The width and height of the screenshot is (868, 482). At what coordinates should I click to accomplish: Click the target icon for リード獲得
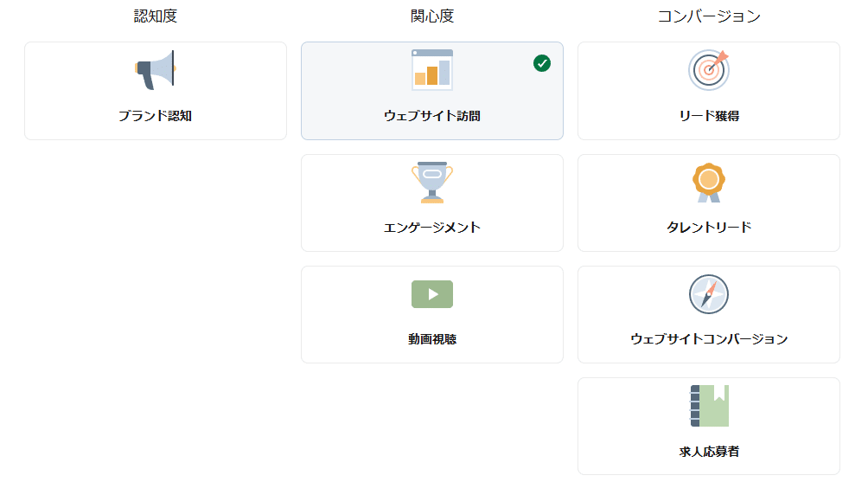(709, 70)
